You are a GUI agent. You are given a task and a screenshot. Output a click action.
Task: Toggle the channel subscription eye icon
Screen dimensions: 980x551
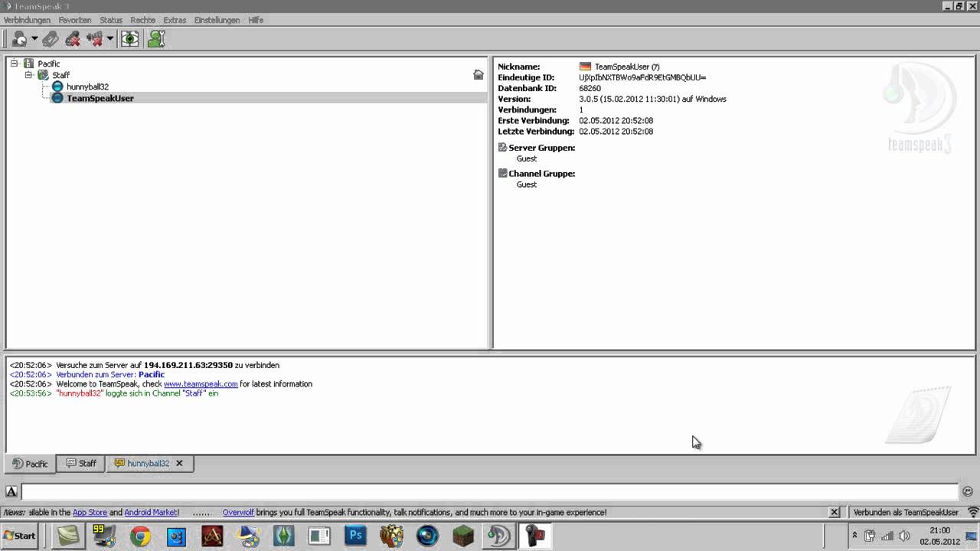[x=129, y=38]
